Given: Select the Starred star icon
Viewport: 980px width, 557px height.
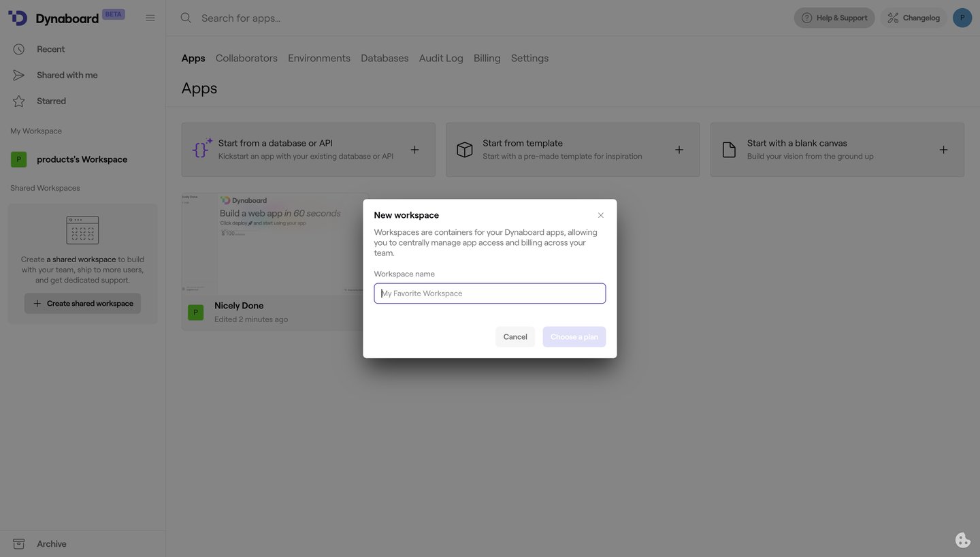Looking at the screenshot, I should point(19,101).
